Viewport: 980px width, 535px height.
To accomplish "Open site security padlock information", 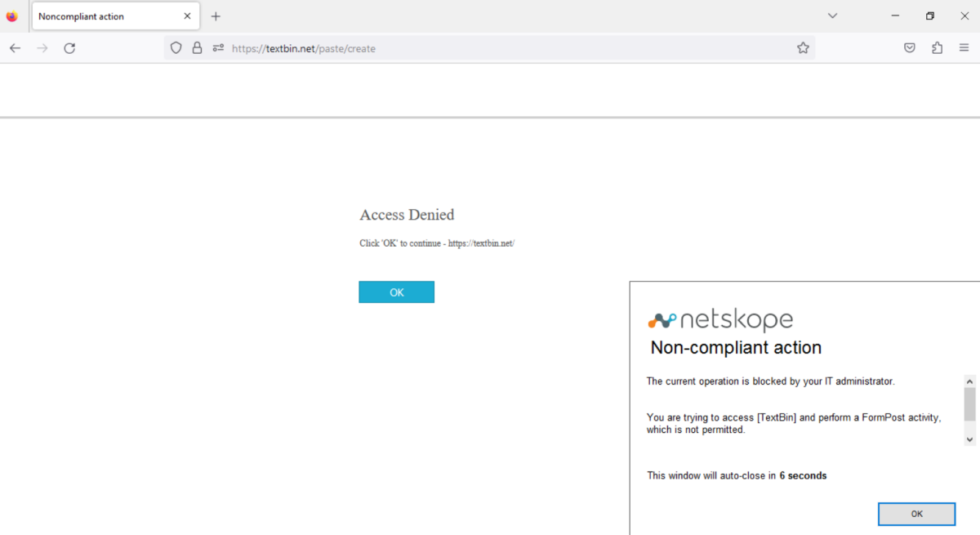I will pos(197,47).
